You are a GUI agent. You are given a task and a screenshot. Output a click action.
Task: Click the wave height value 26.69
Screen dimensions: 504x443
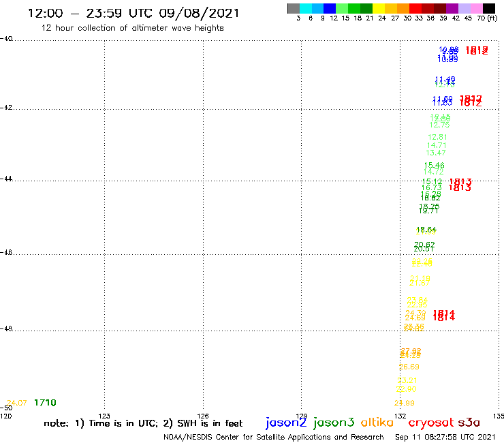(x=409, y=367)
